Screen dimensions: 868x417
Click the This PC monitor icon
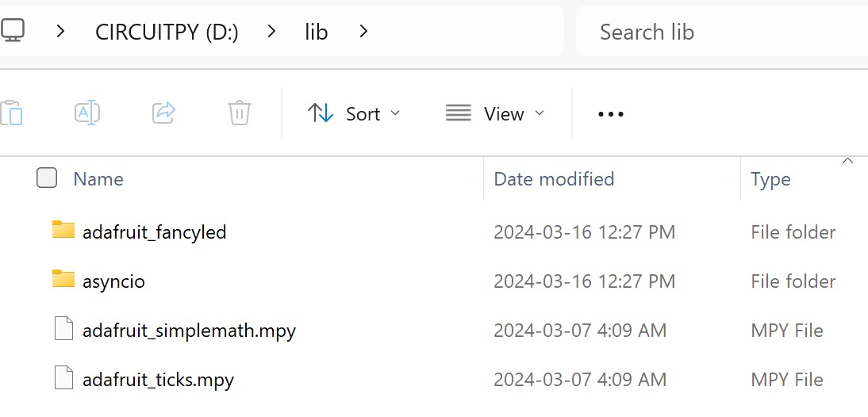12,31
